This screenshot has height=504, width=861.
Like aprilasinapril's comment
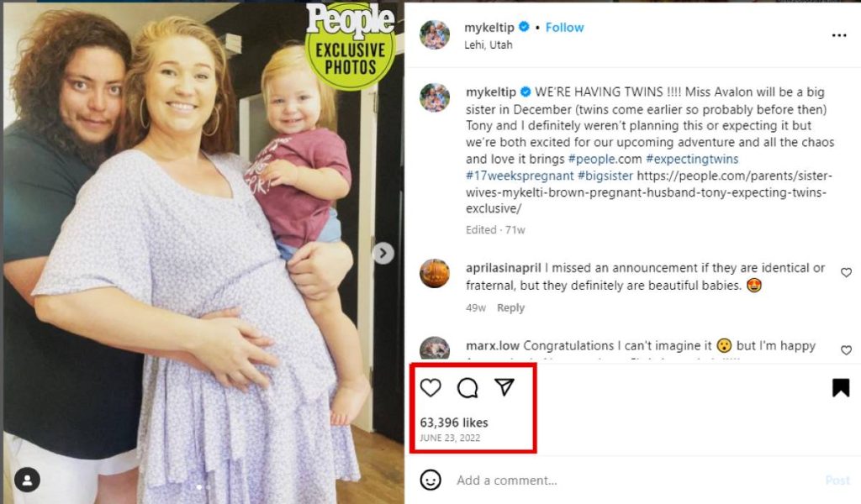[846, 272]
